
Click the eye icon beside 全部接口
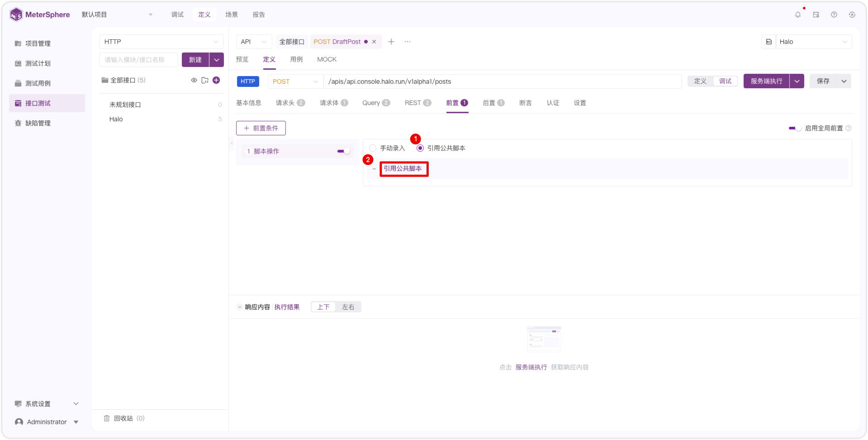click(194, 80)
